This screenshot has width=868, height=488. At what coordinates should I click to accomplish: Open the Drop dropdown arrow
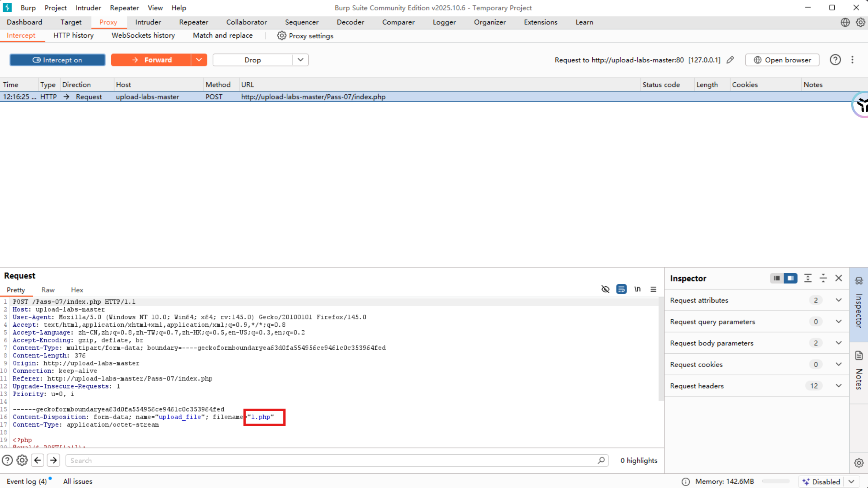tap(300, 60)
